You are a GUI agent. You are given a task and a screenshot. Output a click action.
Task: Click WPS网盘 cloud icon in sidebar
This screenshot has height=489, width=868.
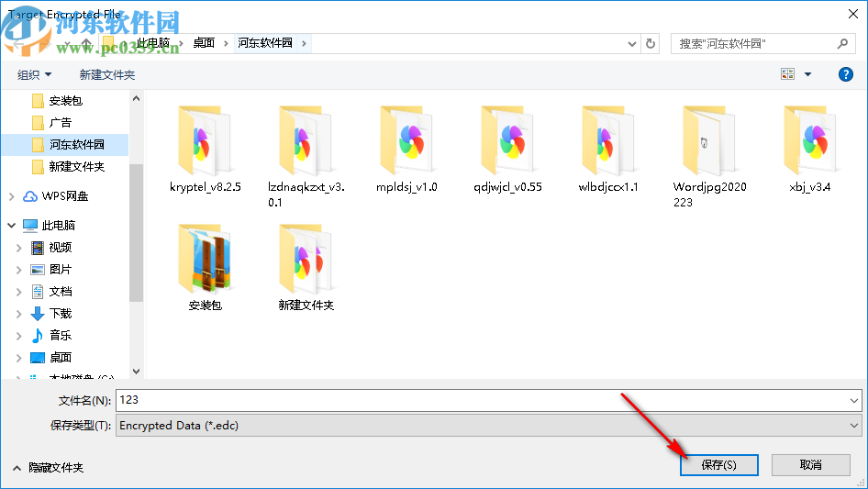30,196
